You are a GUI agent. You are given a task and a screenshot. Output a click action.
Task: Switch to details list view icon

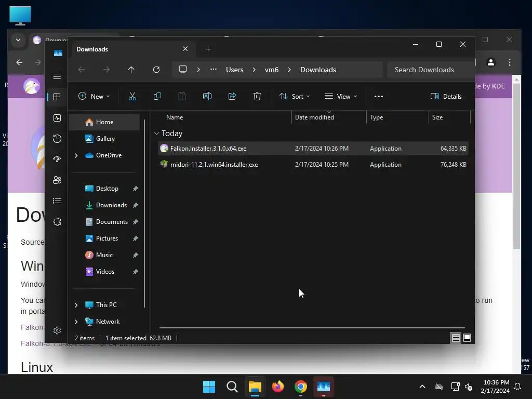456,338
